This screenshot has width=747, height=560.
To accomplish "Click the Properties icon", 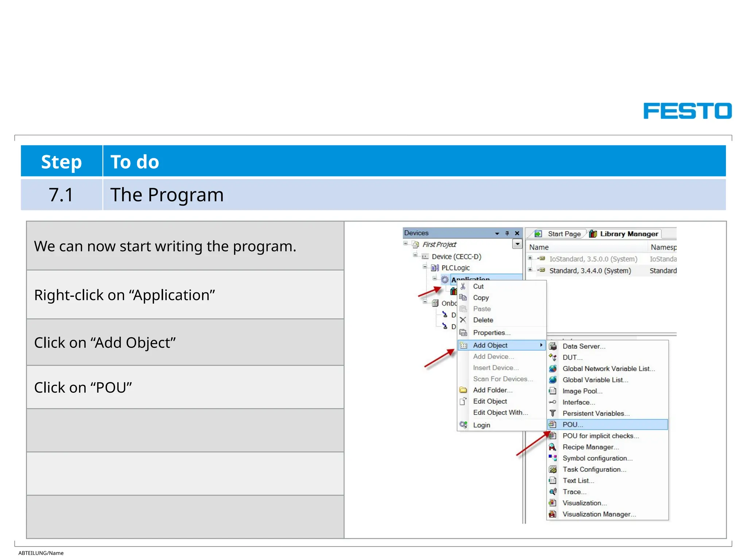I will 463,332.
